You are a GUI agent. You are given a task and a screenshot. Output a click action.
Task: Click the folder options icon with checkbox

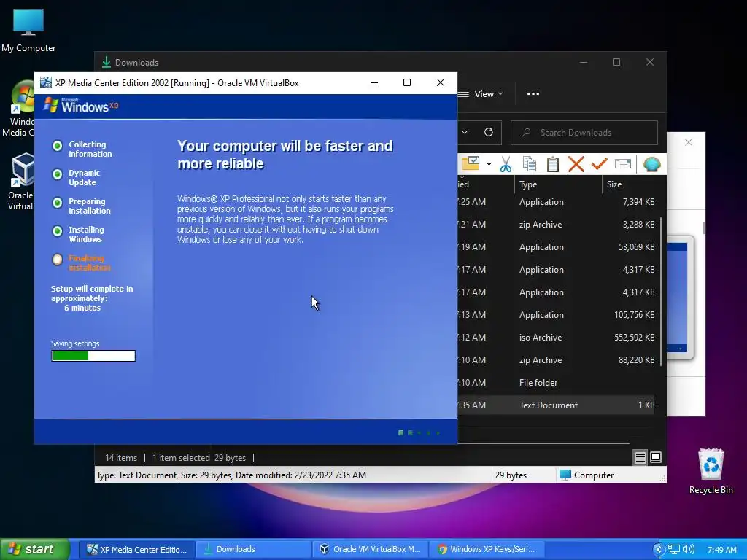471,163
